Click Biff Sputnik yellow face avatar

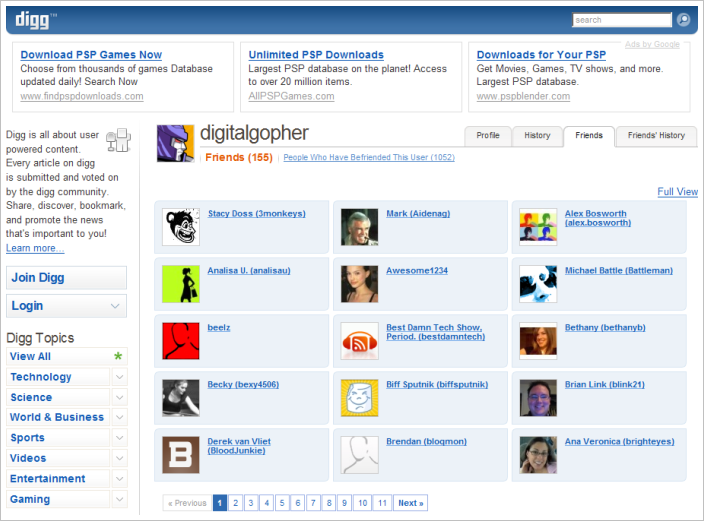(x=359, y=398)
